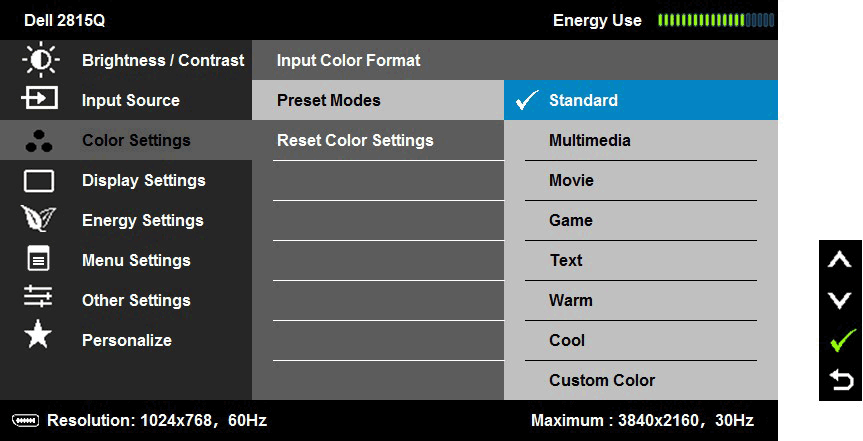Open Display Settings menu label

coord(144,180)
